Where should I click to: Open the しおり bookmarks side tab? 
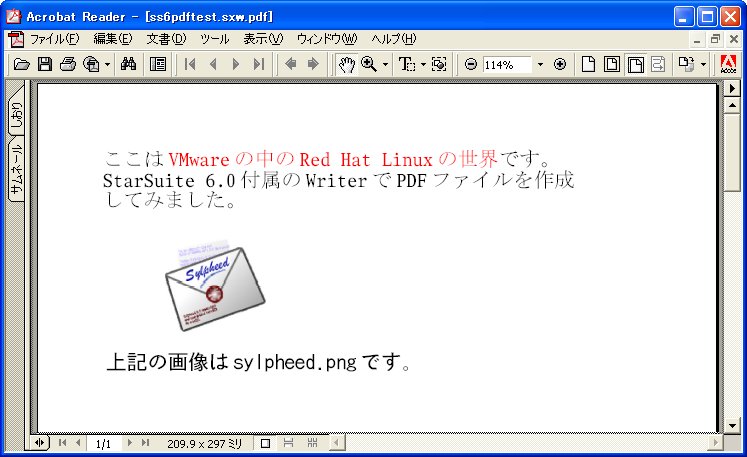(16, 111)
